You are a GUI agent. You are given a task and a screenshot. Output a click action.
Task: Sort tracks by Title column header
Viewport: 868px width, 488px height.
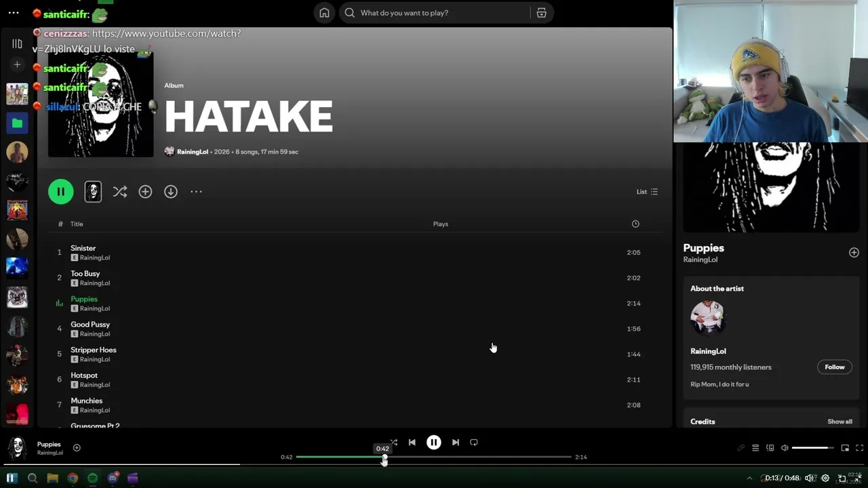click(77, 224)
